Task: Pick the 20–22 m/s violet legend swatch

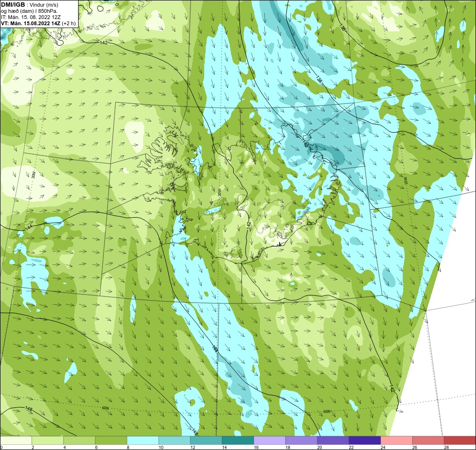Action: pos(333,440)
